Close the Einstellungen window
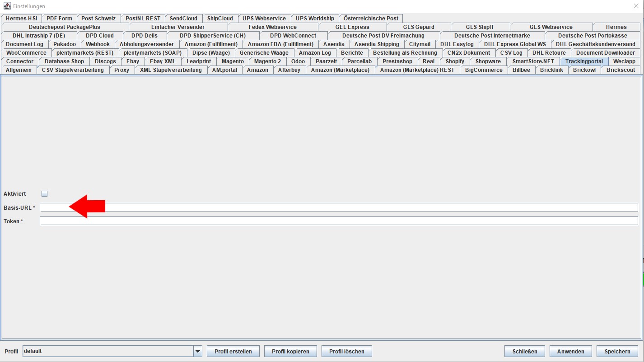This screenshot has width=644, height=362. (636, 6)
